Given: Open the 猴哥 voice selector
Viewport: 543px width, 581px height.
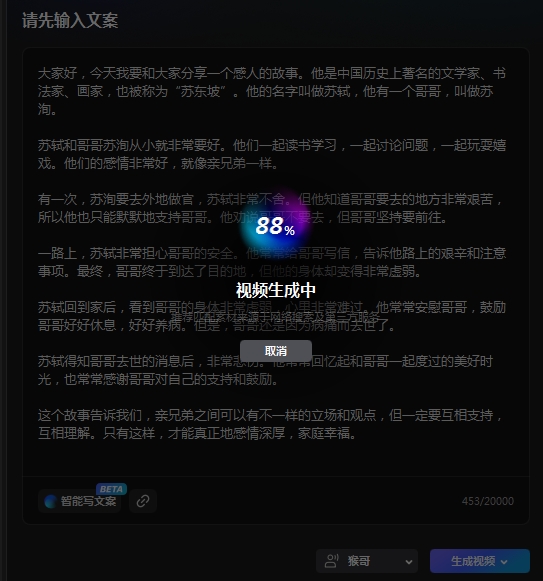Looking at the screenshot, I should pyautogui.click(x=367, y=561).
